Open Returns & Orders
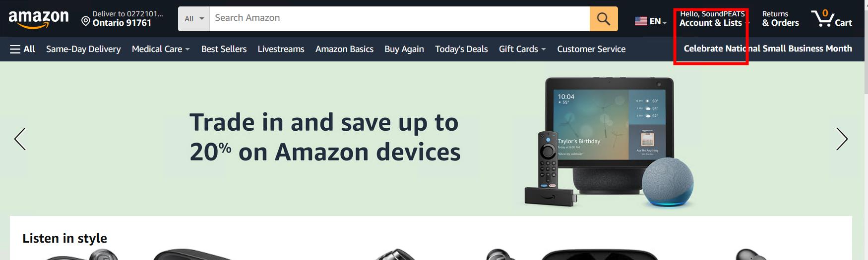Image resolution: width=868 pixels, height=260 pixels. (x=780, y=19)
